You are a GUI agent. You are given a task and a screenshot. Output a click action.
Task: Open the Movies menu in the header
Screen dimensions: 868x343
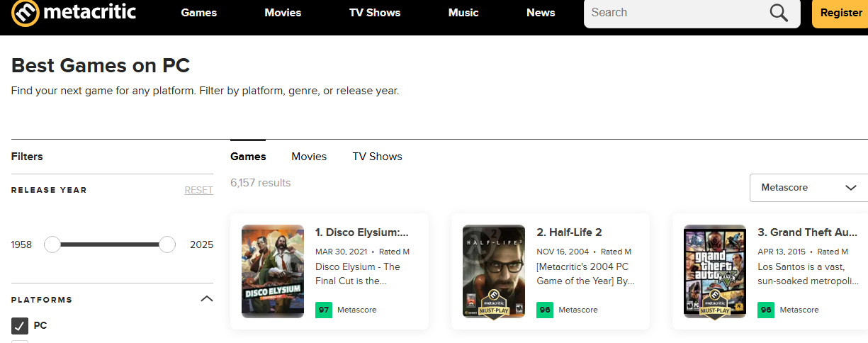(x=283, y=13)
